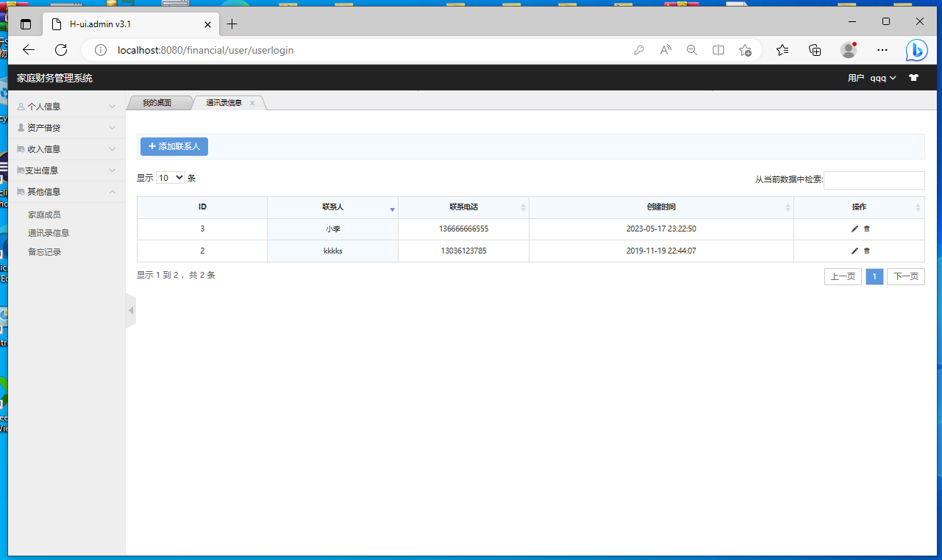Go to 上一页 previous page

(x=843, y=276)
